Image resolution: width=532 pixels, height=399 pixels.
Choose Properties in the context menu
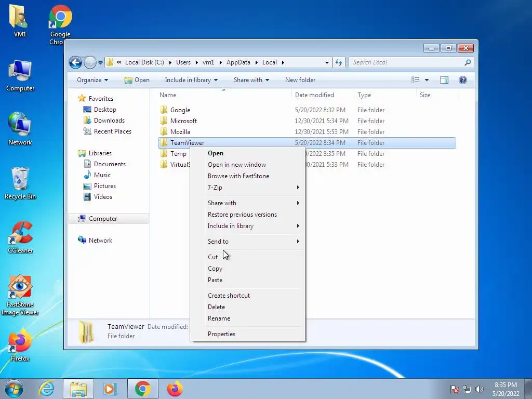point(248,334)
